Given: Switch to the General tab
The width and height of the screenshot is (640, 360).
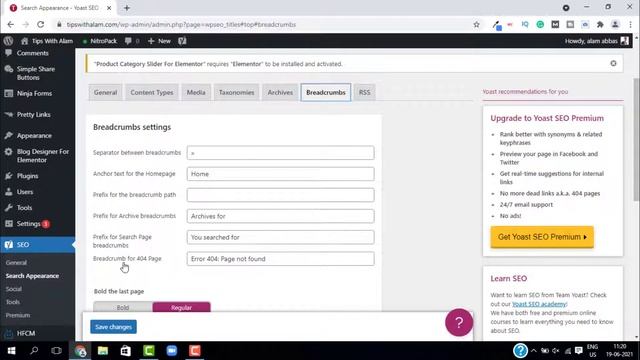Looking at the screenshot, I should [105, 92].
